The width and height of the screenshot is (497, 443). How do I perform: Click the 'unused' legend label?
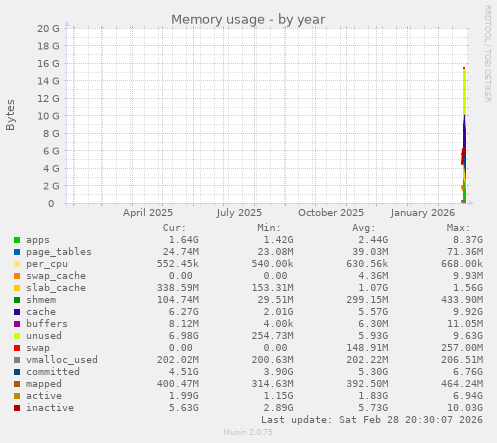click(x=44, y=336)
